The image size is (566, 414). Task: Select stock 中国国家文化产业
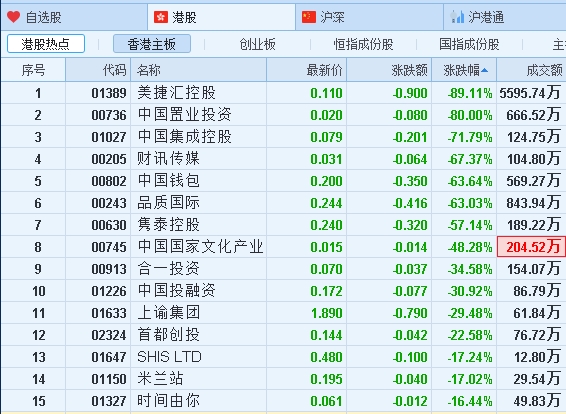(x=200, y=247)
